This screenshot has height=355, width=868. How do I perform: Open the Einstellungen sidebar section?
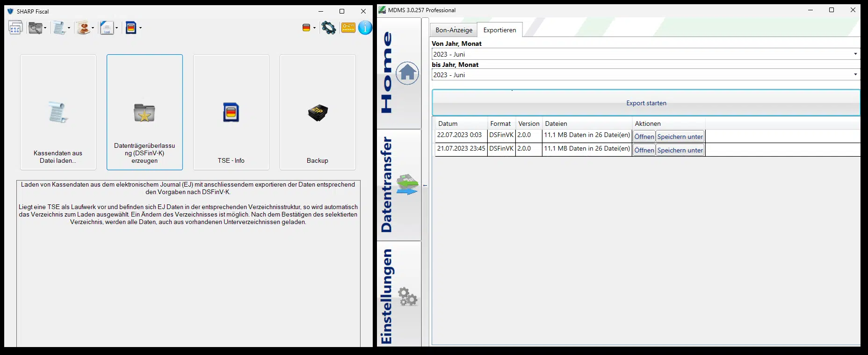click(399, 296)
